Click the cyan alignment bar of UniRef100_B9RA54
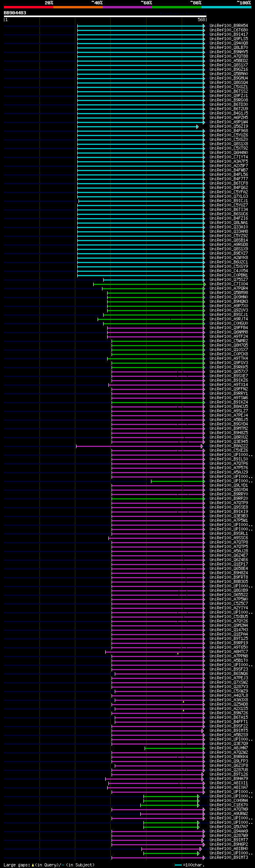 coord(140,26)
